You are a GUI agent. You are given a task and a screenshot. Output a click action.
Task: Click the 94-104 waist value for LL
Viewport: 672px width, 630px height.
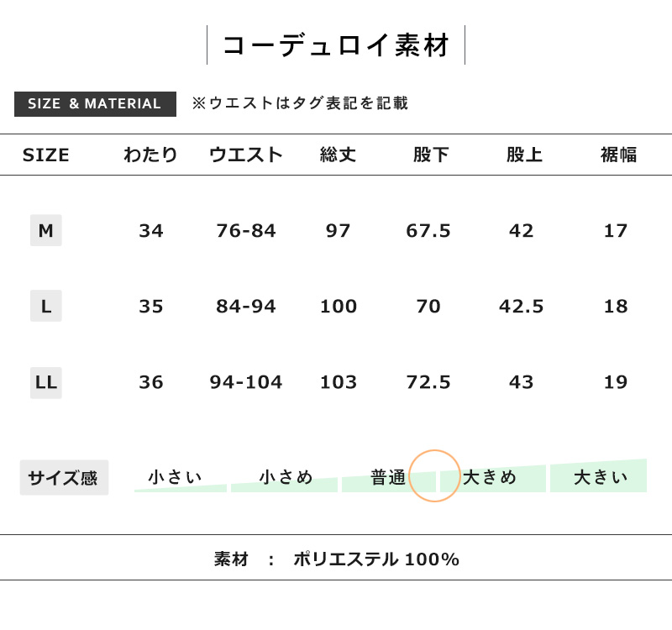[x=246, y=382]
